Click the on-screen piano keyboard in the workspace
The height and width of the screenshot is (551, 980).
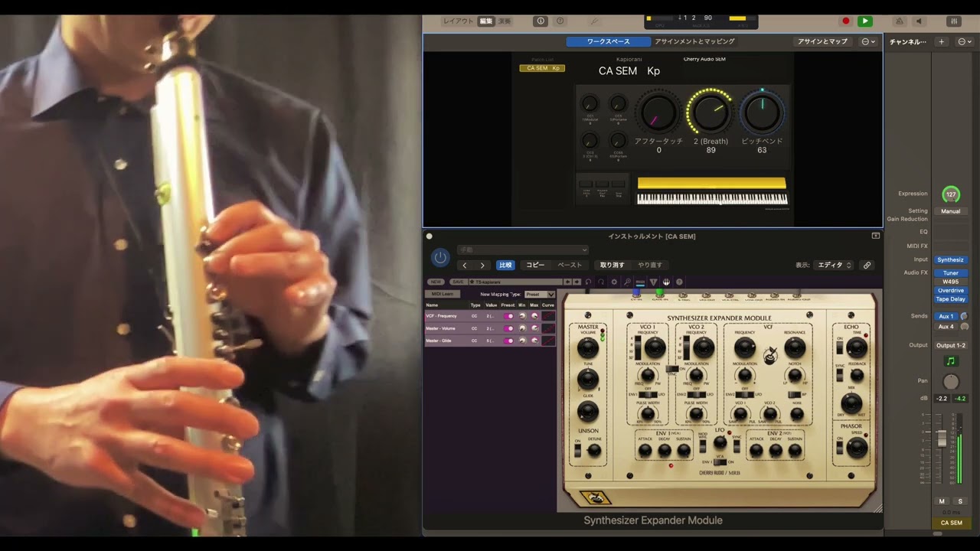[712, 198]
